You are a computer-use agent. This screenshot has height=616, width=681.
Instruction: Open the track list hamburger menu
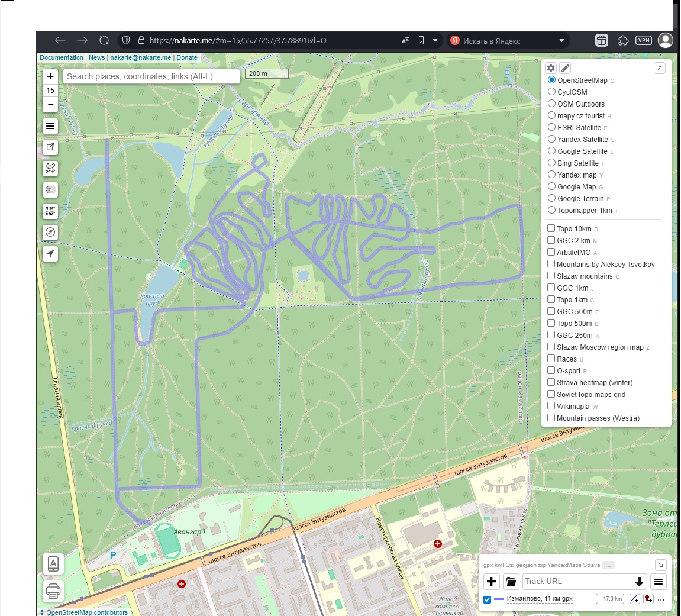[x=658, y=582]
